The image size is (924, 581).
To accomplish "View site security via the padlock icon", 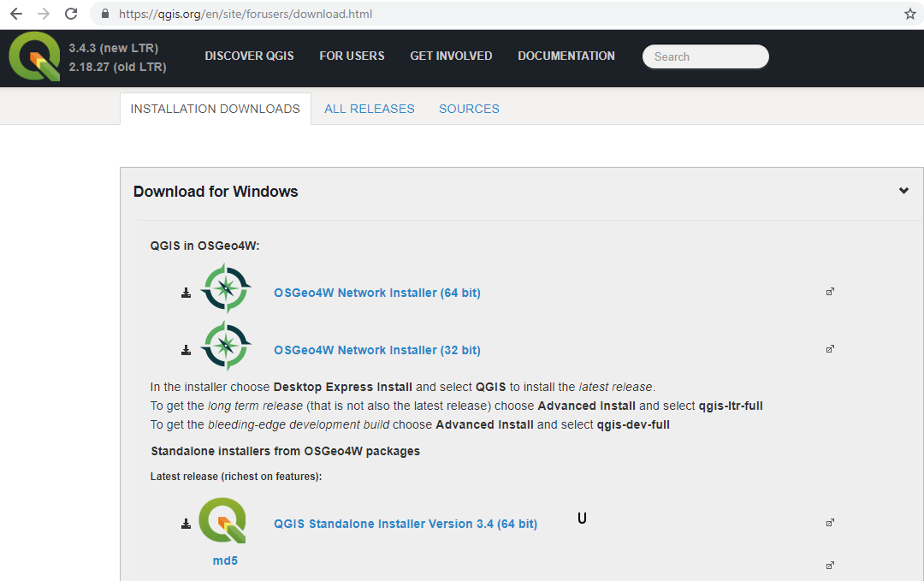I will (105, 14).
